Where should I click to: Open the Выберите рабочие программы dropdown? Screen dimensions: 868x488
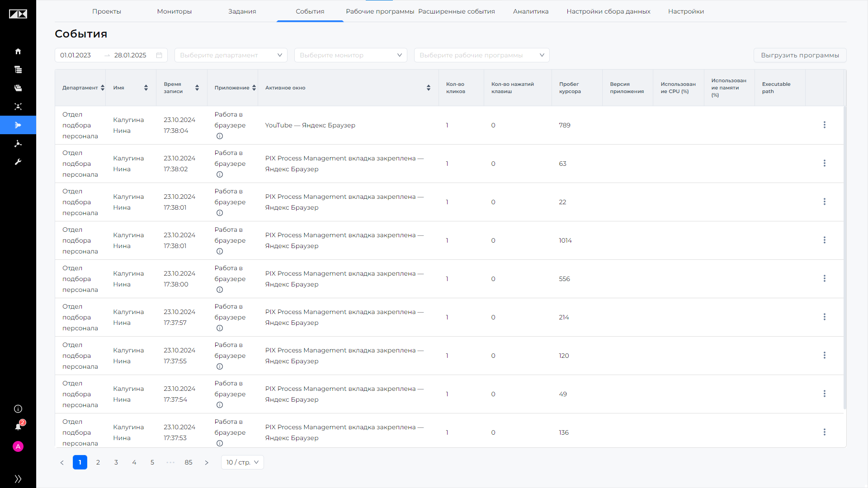[x=482, y=55]
